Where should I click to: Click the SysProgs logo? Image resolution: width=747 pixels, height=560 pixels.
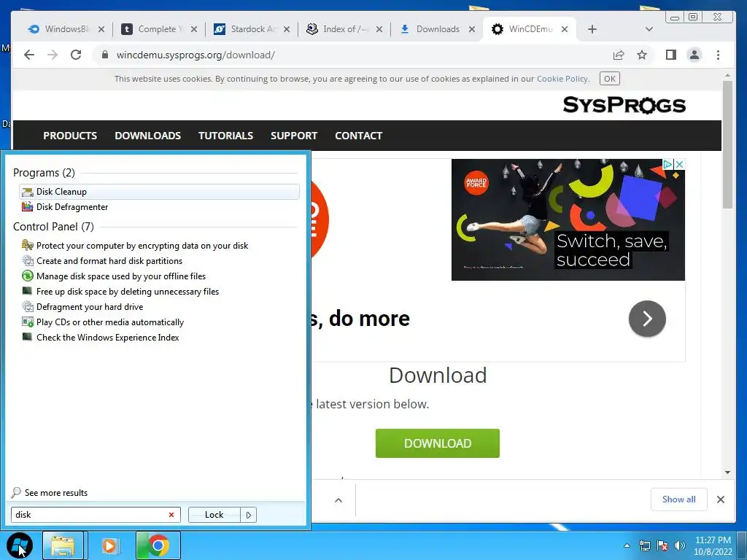click(624, 105)
